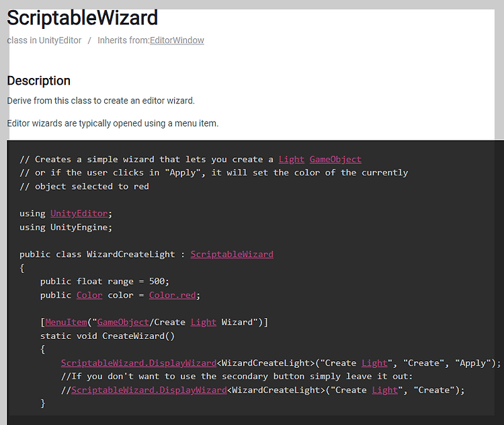This screenshot has width=504, height=425.
Task: Click 'static void CreateWizard()' code line
Action: tap(107, 336)
